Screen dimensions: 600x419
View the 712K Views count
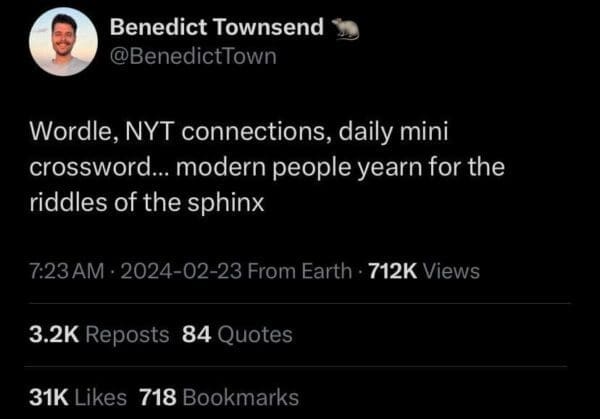425,271
